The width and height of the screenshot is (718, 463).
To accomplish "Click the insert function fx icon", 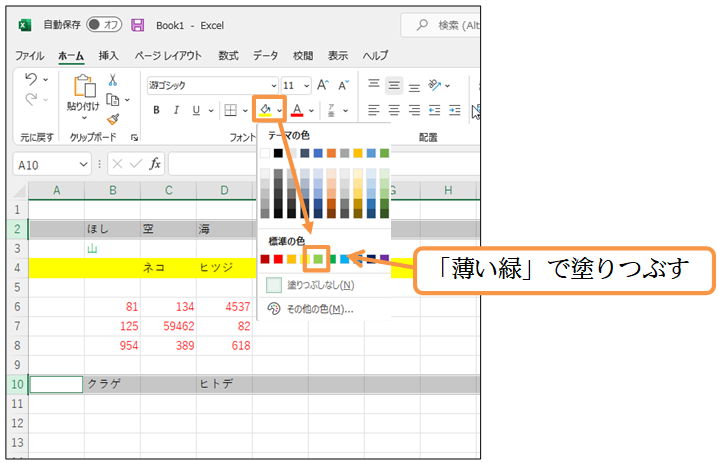I will click(155, 163).
